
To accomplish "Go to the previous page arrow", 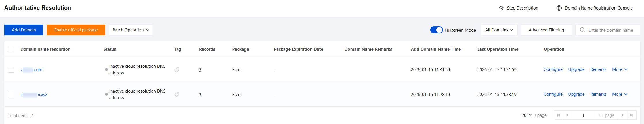I will tap(567, 115).
